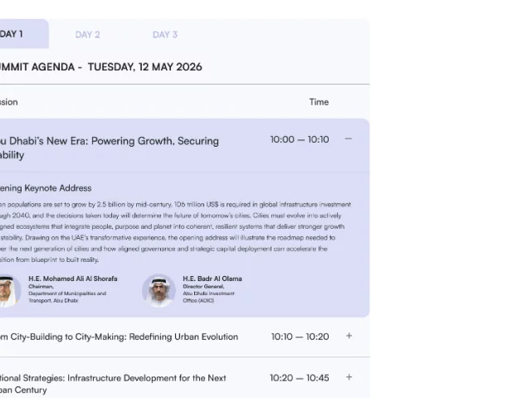Click the TUESDAY, 12 MAY 2026 agenda heading

coord(145,67)
